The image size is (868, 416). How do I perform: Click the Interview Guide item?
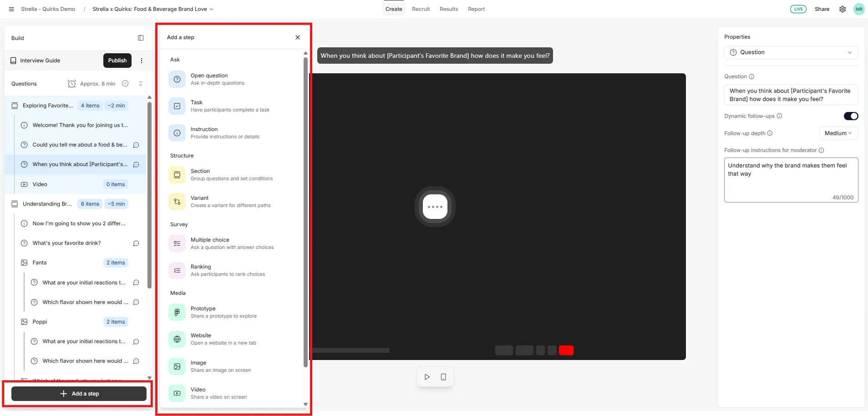[x=40, y=61]
